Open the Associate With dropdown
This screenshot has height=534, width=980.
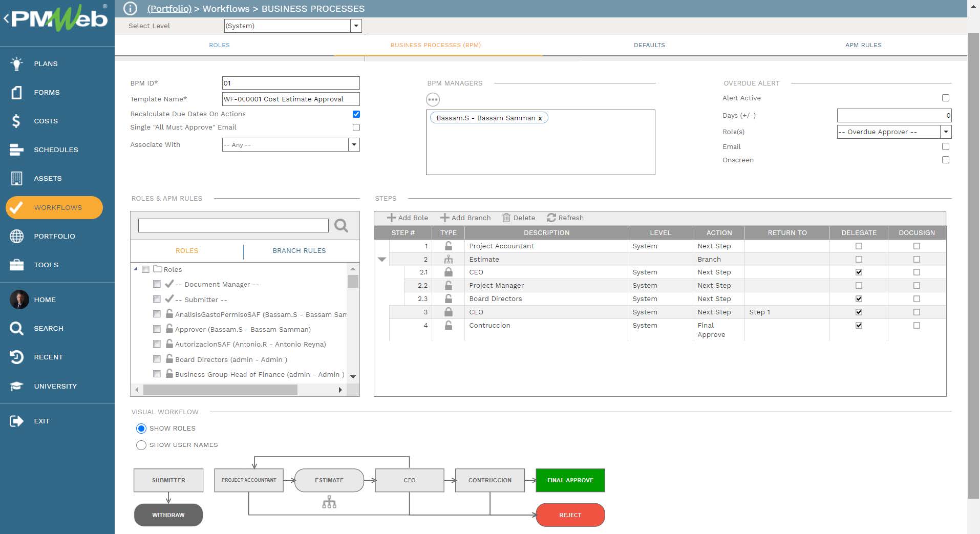[x=354, y=144]
